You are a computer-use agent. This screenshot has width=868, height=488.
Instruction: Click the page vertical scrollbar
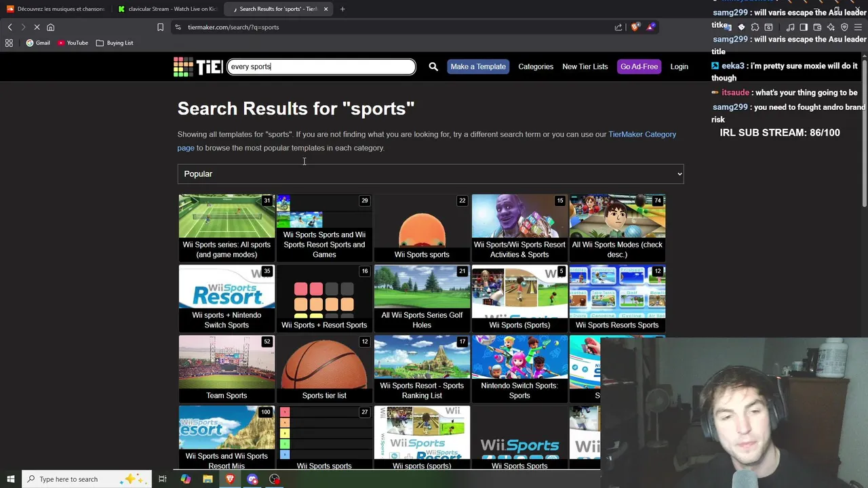click(x=865, y=132)
